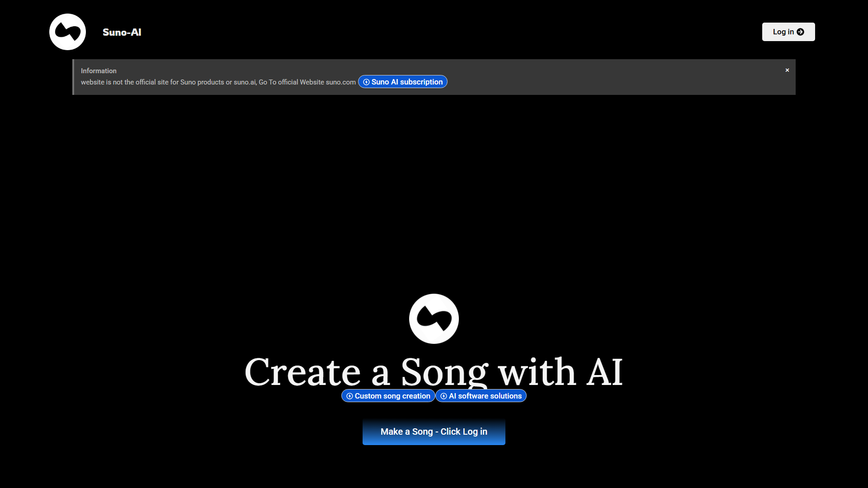Dismiss the Information banner with the X
This screenshot has height=488, width=868.
(787, 70)
